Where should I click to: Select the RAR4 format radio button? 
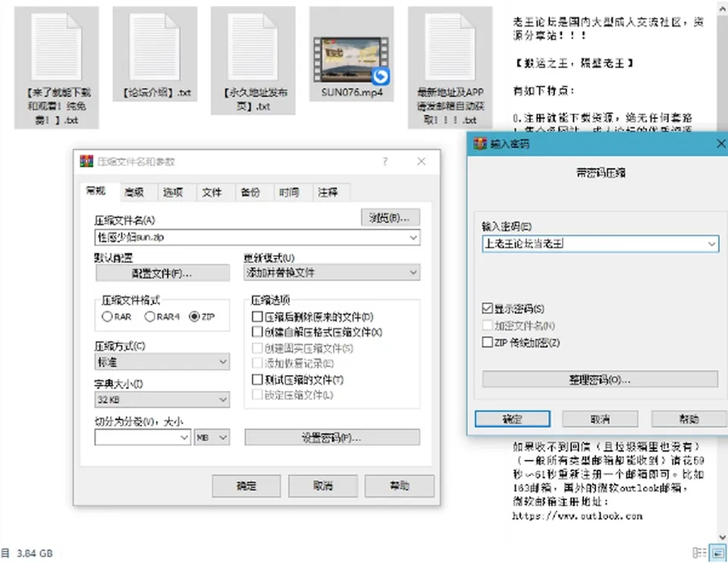149,317
